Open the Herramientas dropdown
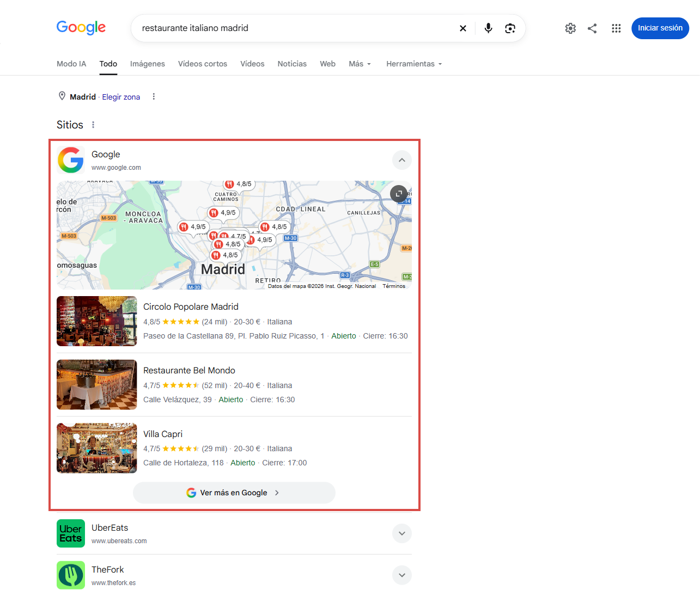700x596 pixels. pos(415,64)
